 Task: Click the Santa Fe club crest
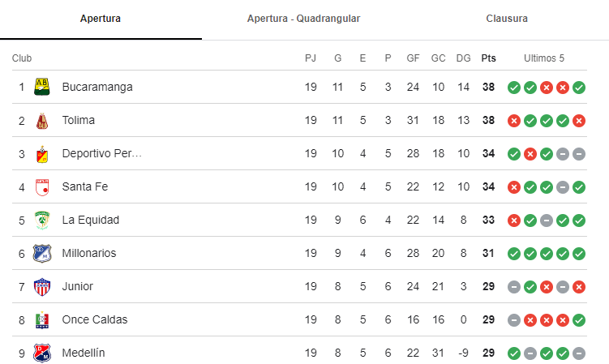pyautogui.click(x=42, y=186)
